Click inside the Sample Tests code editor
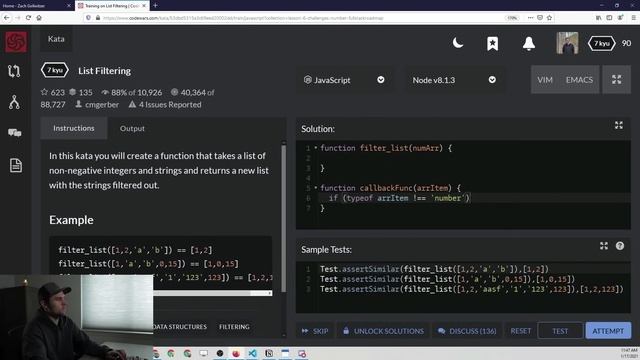The image size is (640, 360). tap(463, 288)
